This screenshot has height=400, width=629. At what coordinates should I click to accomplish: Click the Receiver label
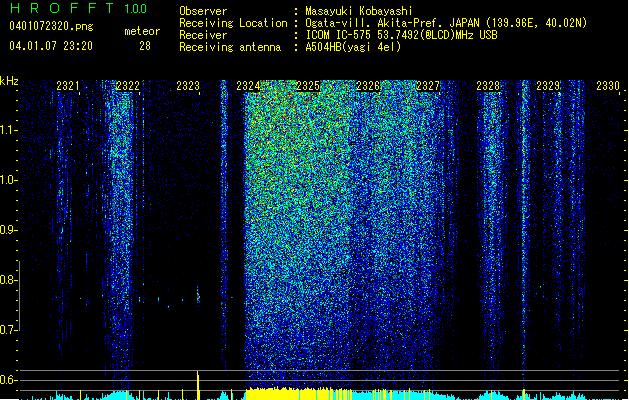tap(203, 35)
